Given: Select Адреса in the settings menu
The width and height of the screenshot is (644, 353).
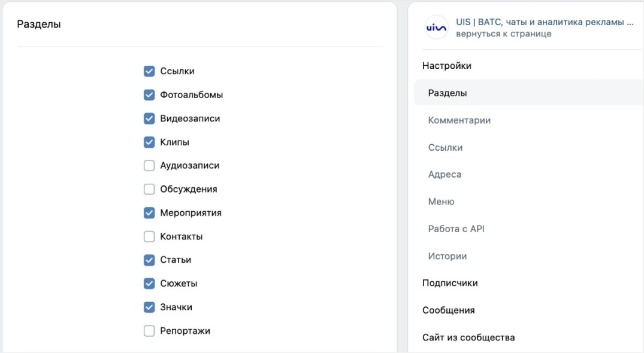Looking at the screenshot, I should point(445,174).
